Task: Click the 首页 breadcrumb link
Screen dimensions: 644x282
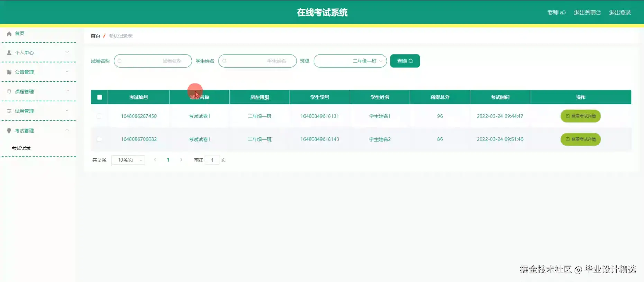Action: point(96,36)
